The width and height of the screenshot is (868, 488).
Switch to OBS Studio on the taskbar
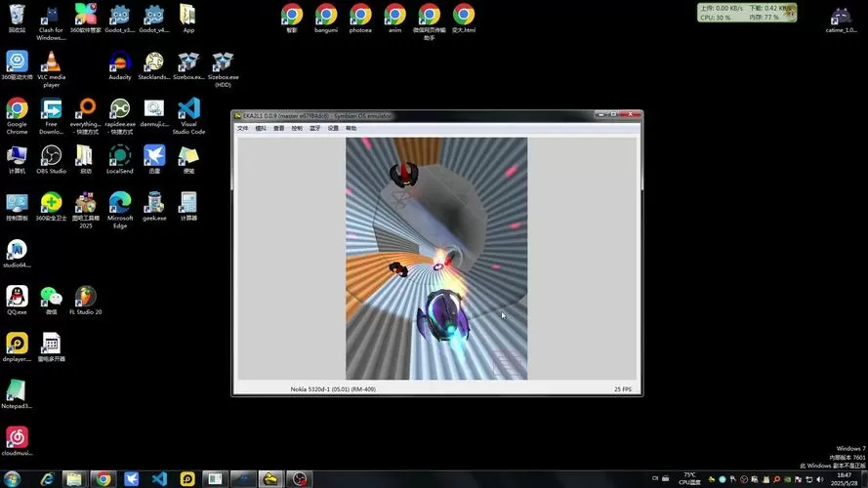(300, 478)
